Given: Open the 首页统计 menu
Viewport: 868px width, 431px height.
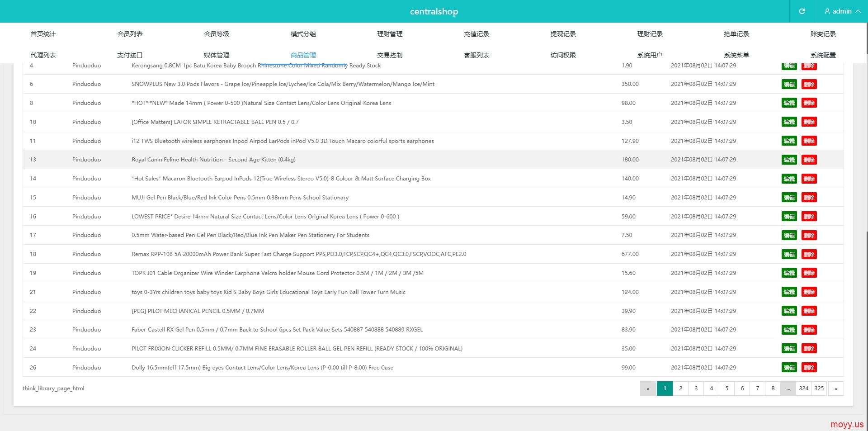Looking at the screenshot, I should pos(43,34).
